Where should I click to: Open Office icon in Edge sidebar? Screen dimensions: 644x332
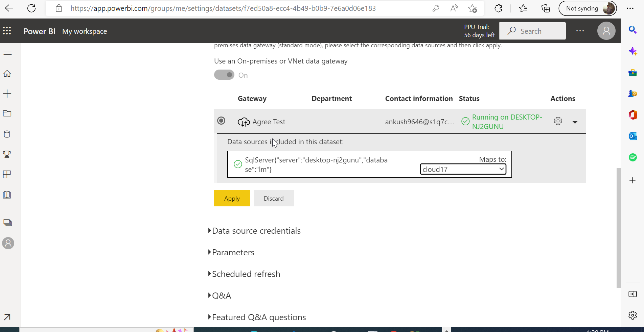(633, 115)
